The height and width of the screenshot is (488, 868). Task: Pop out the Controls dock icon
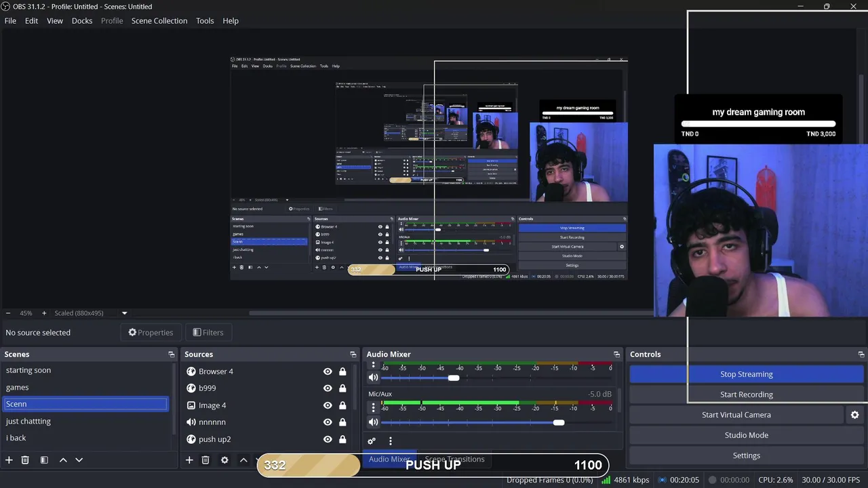pyautogui.click(x=861, y=354)
